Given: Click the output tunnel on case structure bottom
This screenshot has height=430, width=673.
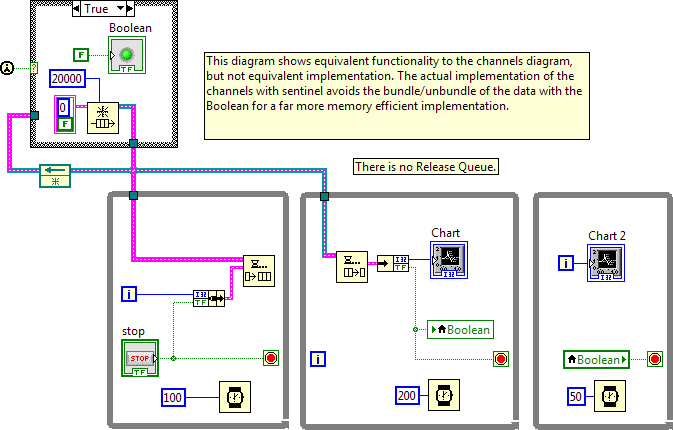Looking at the screenshot, I should (x=133, y=143).
